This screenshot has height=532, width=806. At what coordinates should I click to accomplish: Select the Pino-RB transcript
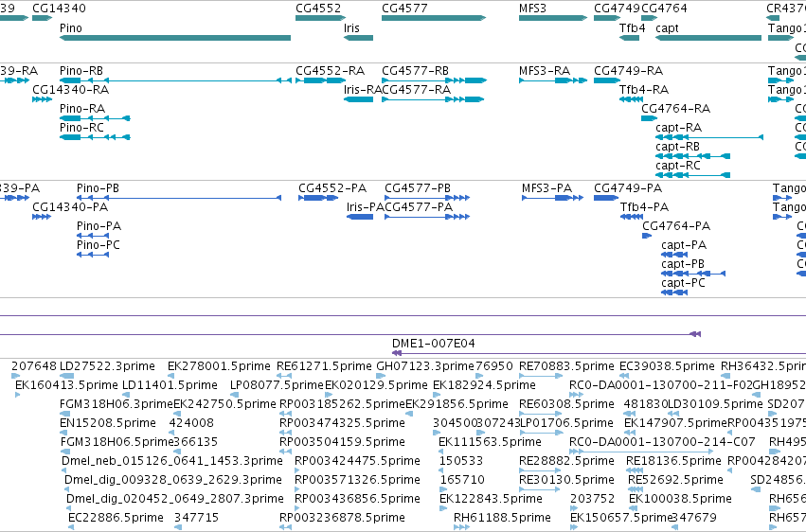(x=175, y=80)
